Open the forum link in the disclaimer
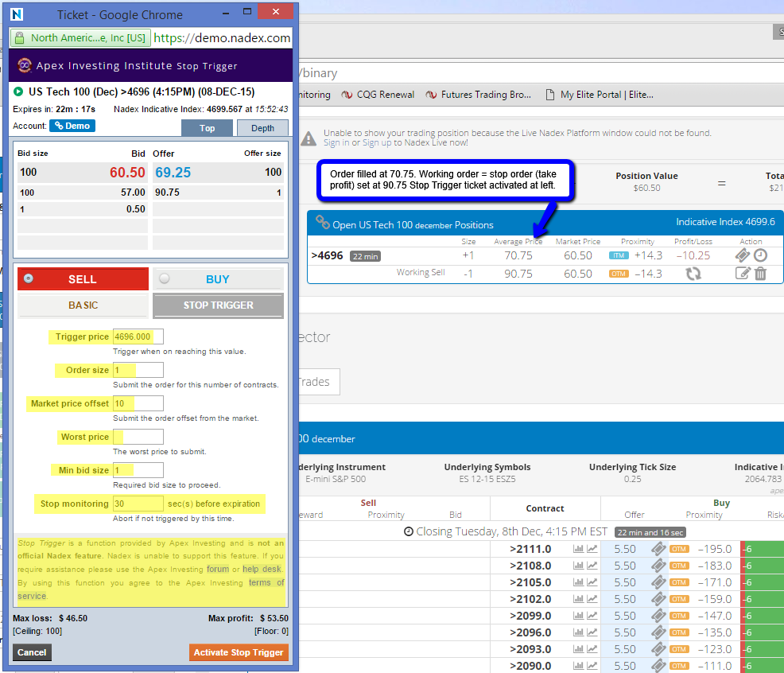784x673 pixels. (x=218, y=569)
